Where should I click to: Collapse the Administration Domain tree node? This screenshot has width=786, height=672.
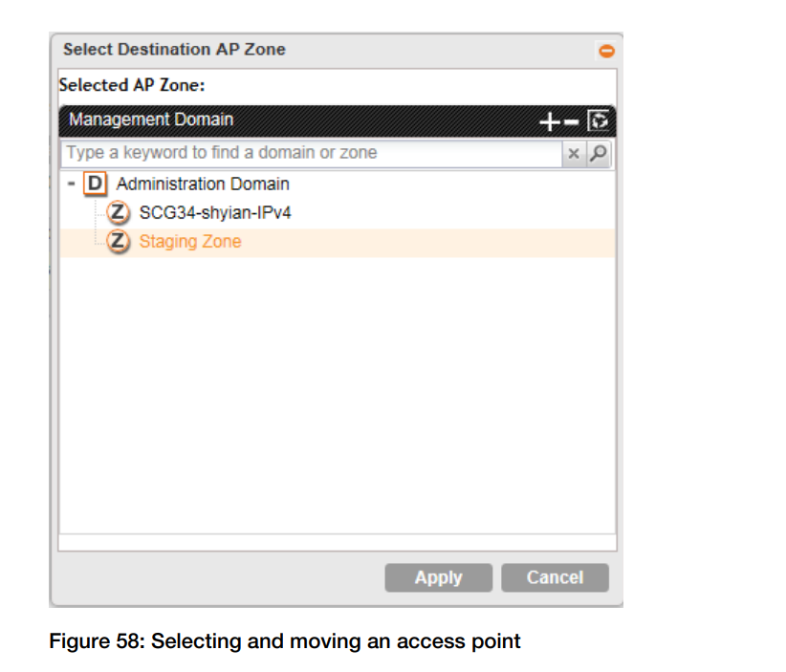click(71, 184)
